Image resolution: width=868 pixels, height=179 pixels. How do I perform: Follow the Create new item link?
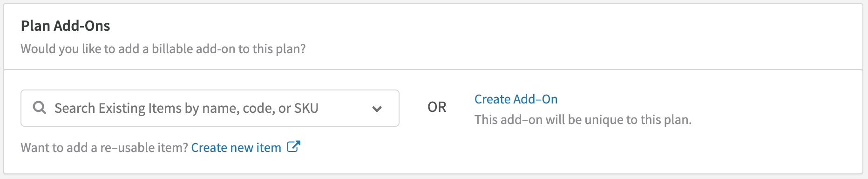coord(236,147)
